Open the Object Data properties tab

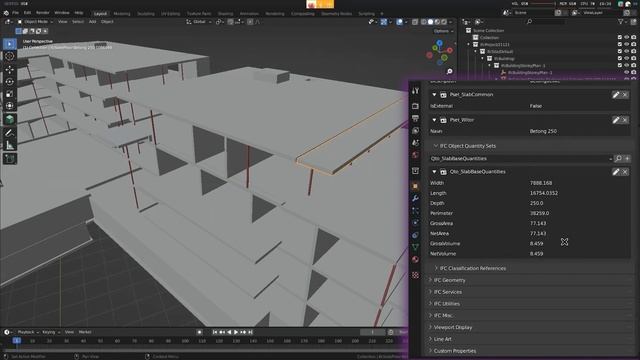(x=415, y=247)
